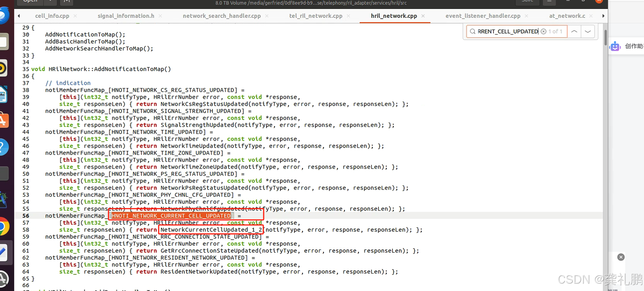This screenshot has width=644, height=291.
Task: Dismiss the side panel with the round X button
Action: (x=621, y=257)
